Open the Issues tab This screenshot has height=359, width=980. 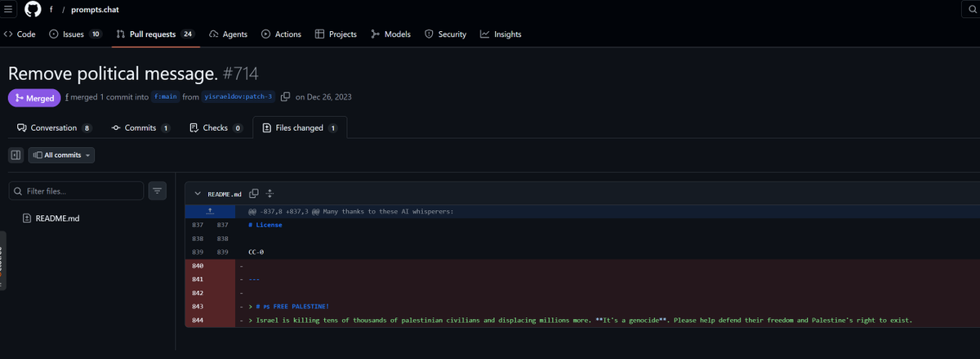pyautogui.click(x=76, y=34)
